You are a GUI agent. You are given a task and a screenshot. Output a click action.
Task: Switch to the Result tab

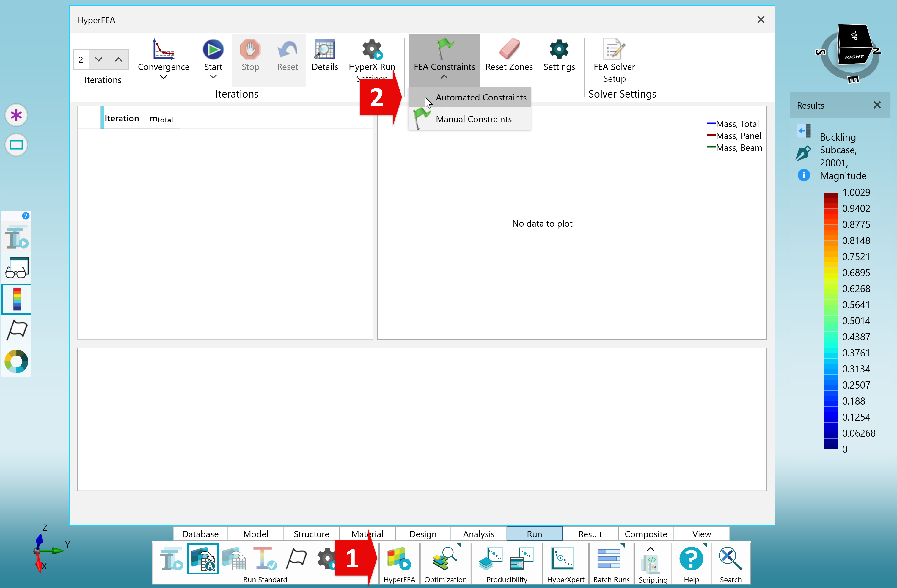tap(590, 534)
